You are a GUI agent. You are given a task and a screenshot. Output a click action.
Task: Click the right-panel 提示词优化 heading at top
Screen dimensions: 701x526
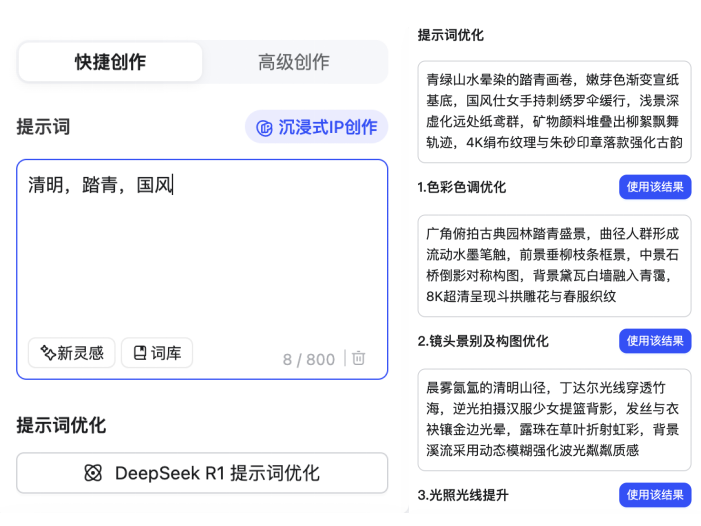point(450,35)
